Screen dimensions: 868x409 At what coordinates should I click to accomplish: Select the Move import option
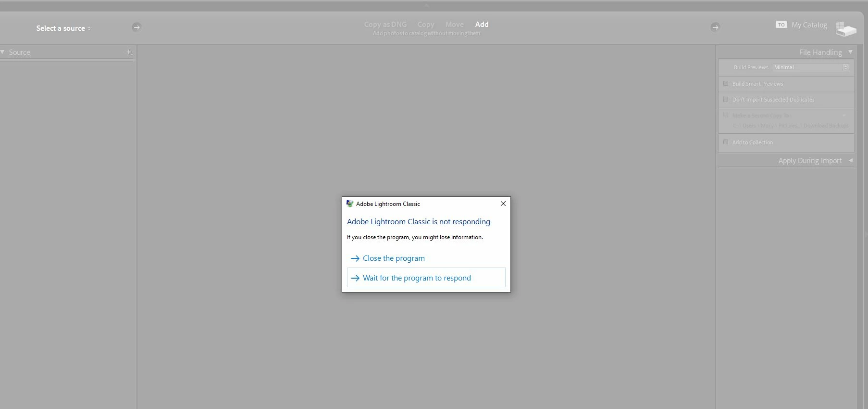pyautogui.click(x=454, y=24)
